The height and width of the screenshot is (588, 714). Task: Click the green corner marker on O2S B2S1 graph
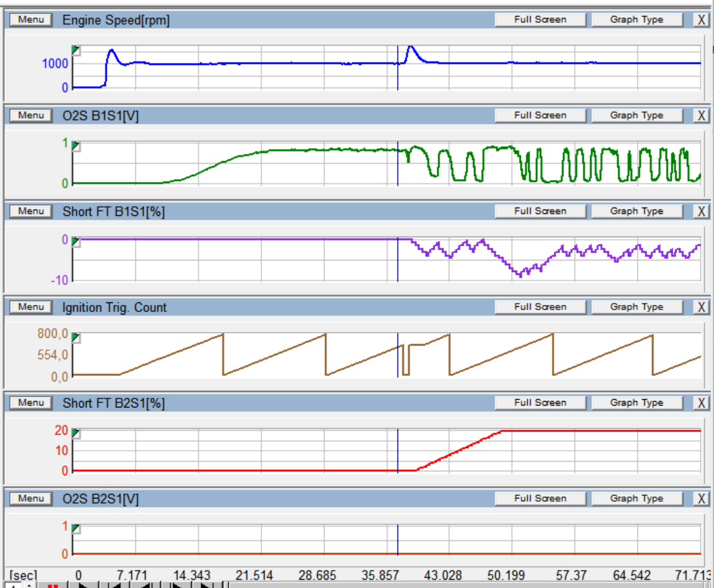[x=76, y=529]
